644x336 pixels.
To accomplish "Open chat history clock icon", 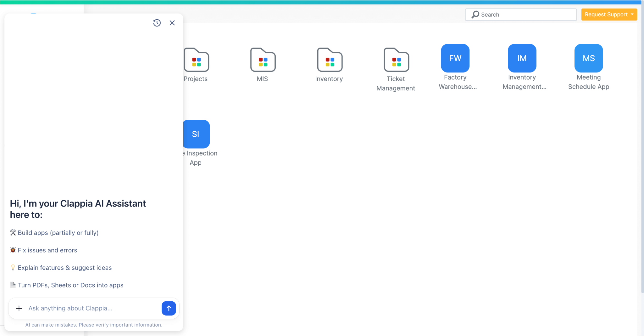I will [157, 23].
